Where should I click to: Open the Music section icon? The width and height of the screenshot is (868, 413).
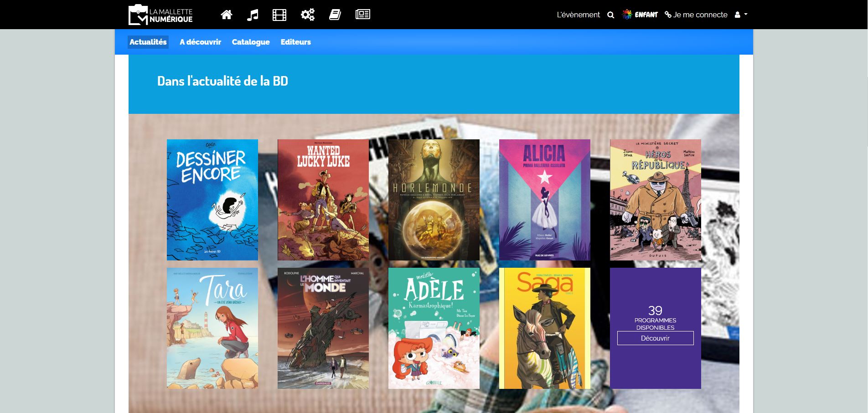coord(253,15)
